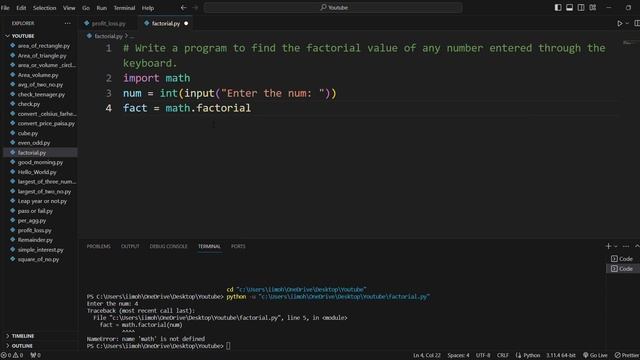This screenshot has height=360, width=640.
Task: Open Remainder.py file
Action: point(35,240)
